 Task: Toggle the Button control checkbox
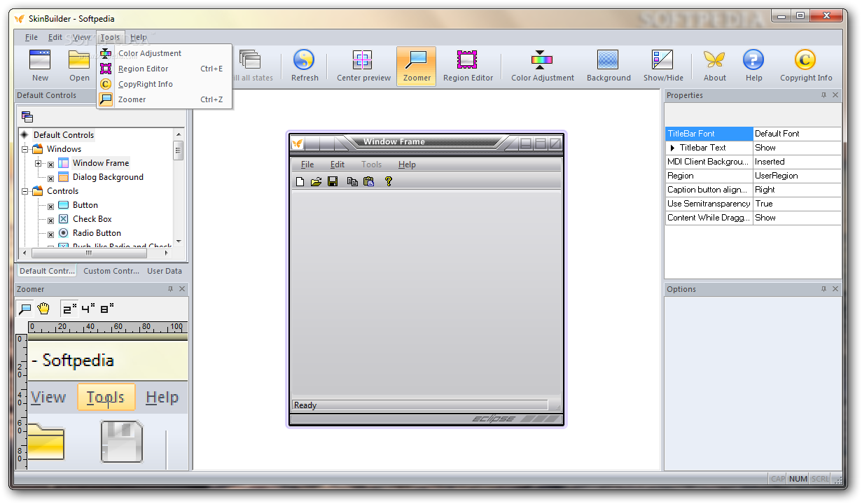click(50, 206)
